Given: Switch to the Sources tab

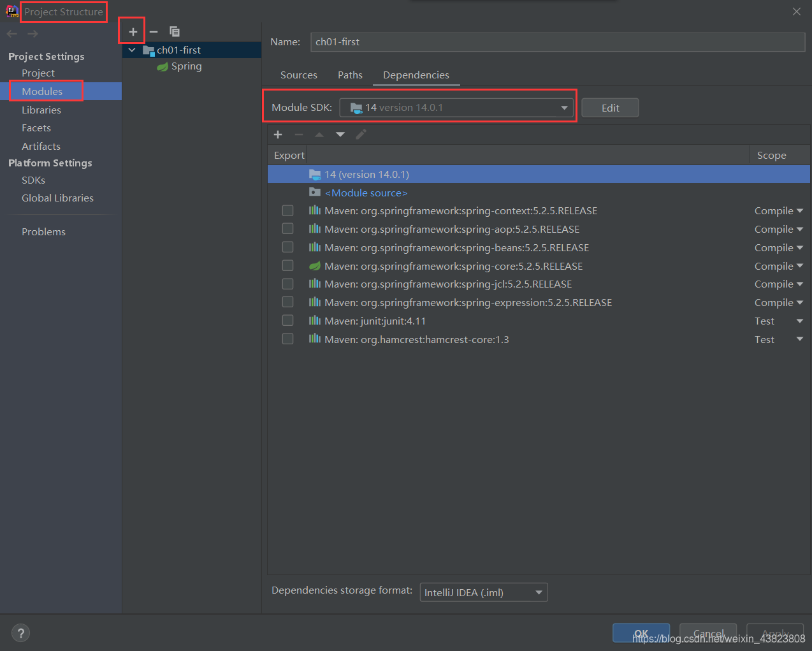Looking at the screenshot, I should 299,75.
